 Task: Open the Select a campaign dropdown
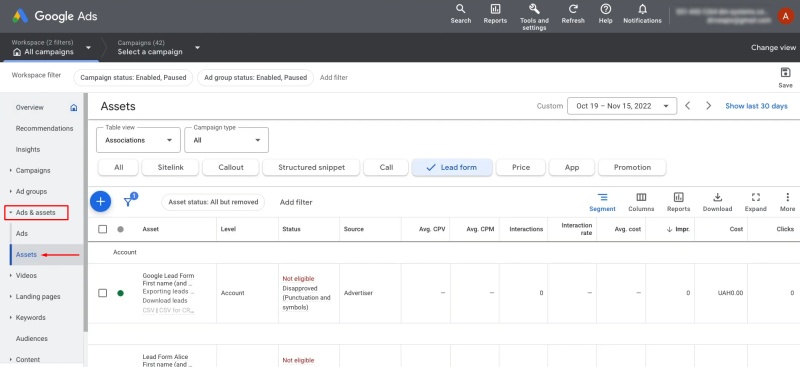coord(159,47)
